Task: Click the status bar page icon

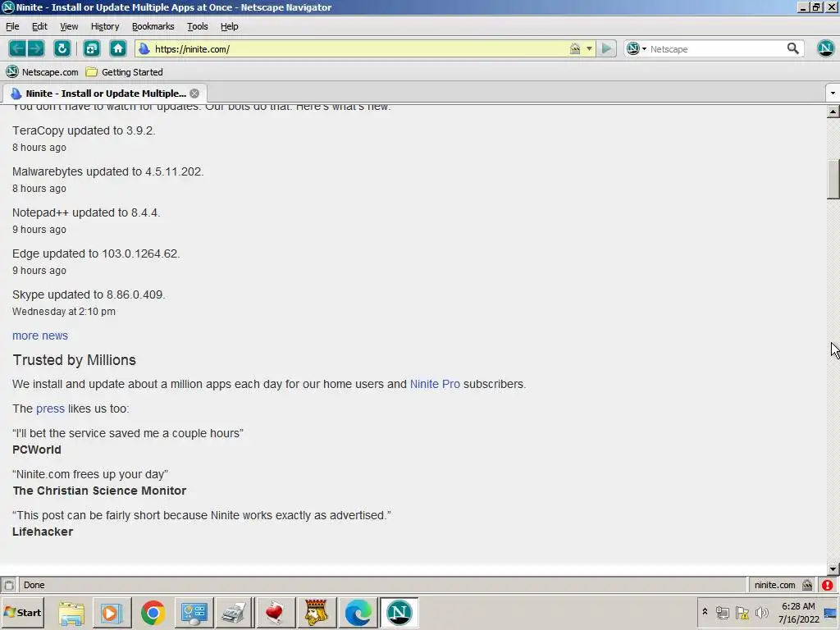Action: [8, 585]
